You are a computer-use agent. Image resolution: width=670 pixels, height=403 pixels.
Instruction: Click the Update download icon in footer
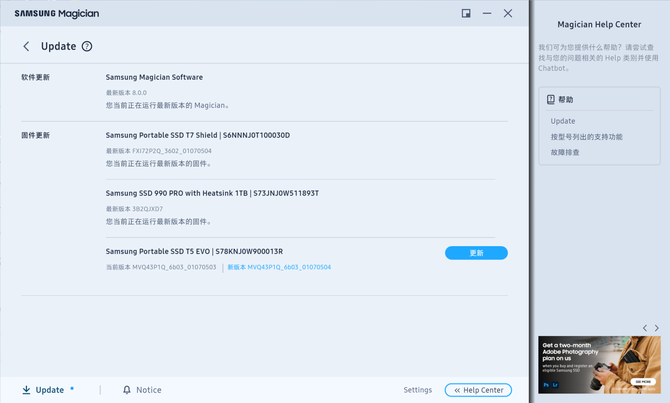(x=27, y=390)
